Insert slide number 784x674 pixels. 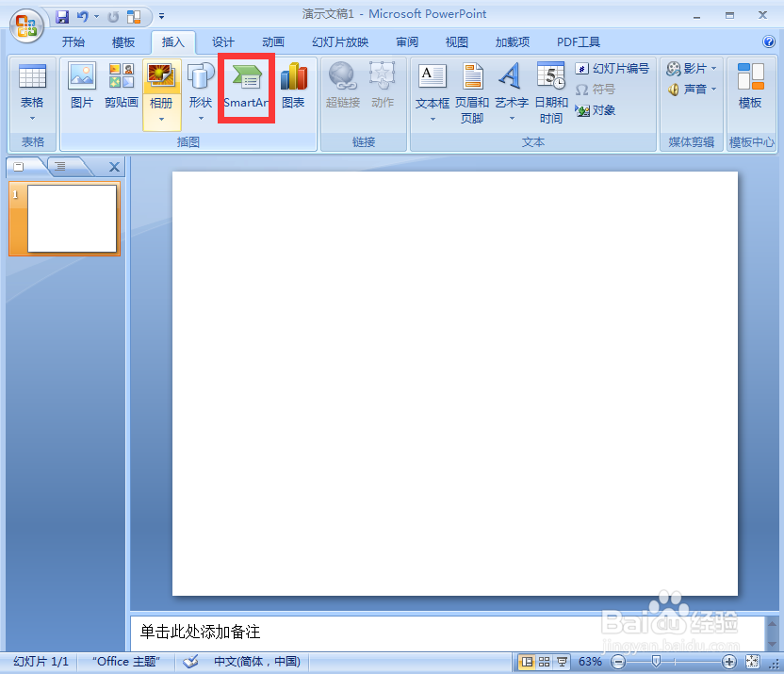612,69
